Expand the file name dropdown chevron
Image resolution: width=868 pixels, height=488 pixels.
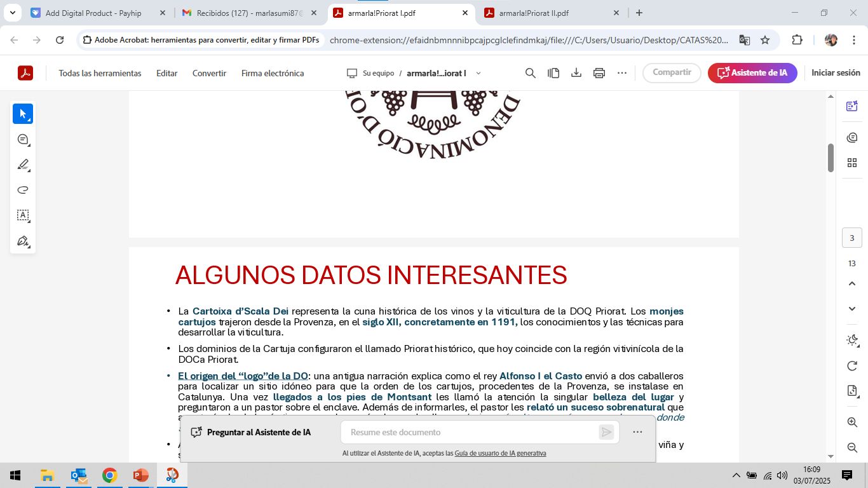point(478,73)
